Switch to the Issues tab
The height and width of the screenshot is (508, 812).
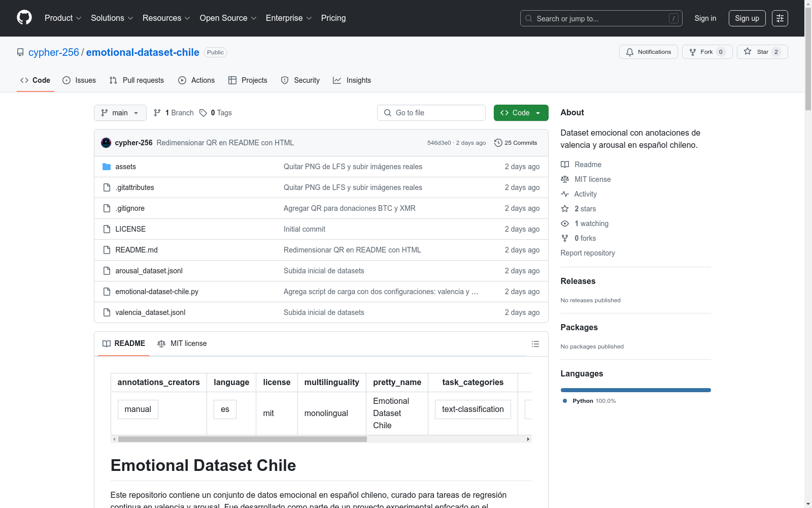coord(79,80)
